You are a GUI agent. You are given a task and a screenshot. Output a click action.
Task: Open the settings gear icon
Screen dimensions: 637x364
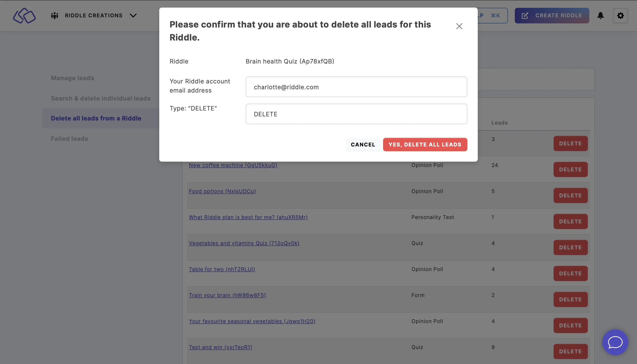621,16
